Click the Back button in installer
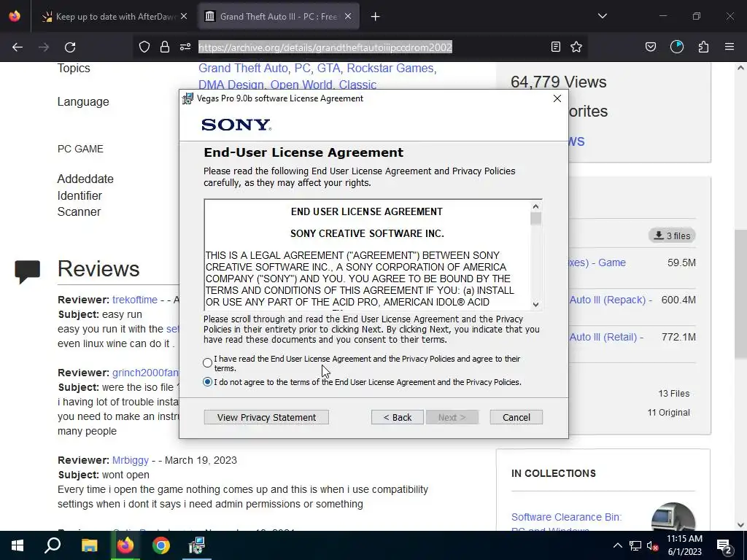747x560 pixels. pos(398,417)
